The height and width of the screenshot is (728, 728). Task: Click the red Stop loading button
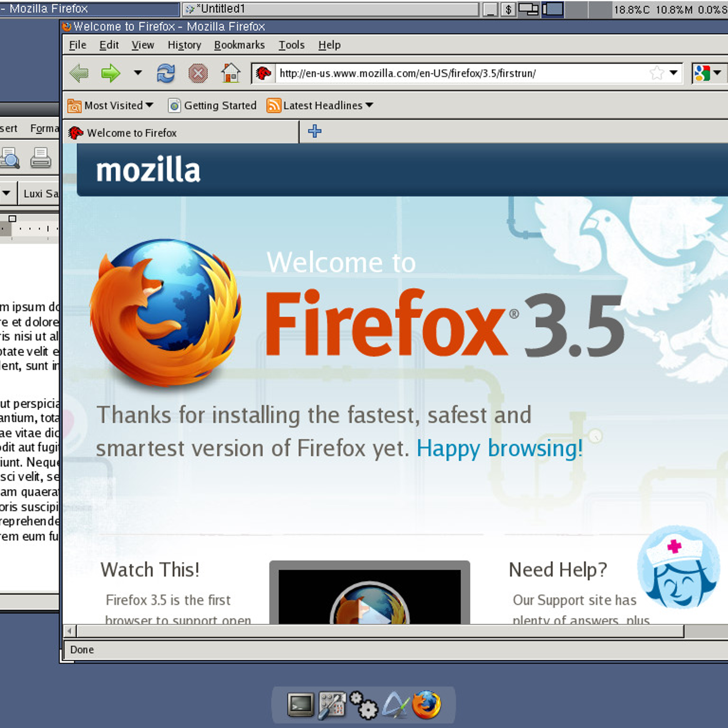coord(198,73)
